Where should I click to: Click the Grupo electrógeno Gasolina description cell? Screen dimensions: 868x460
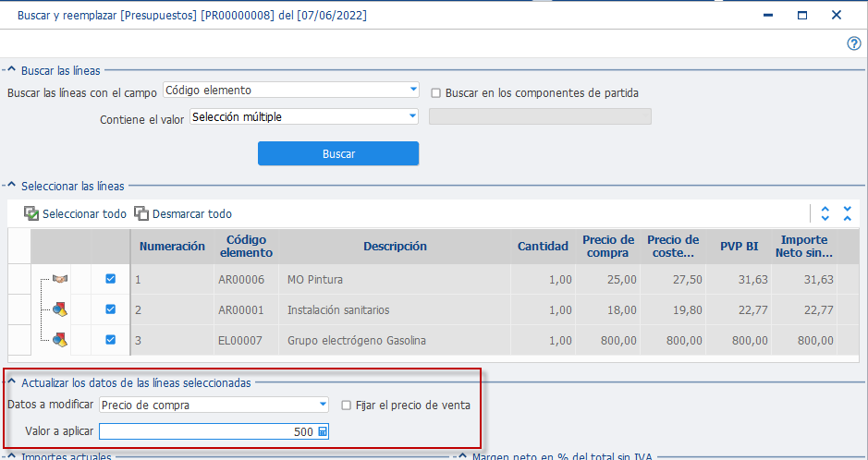click(396, 340)
